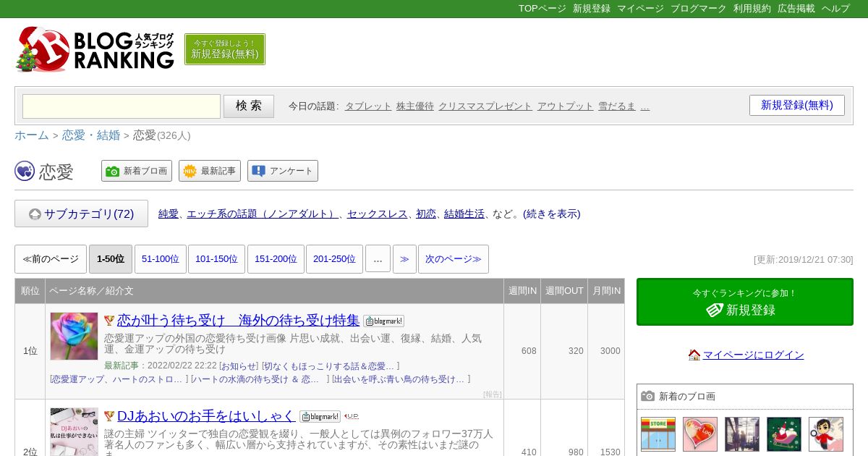Open the Santa sleigh photo thumbnail
Image resolution: width=868 pixels, height=456 pixels.
(784, 434)
